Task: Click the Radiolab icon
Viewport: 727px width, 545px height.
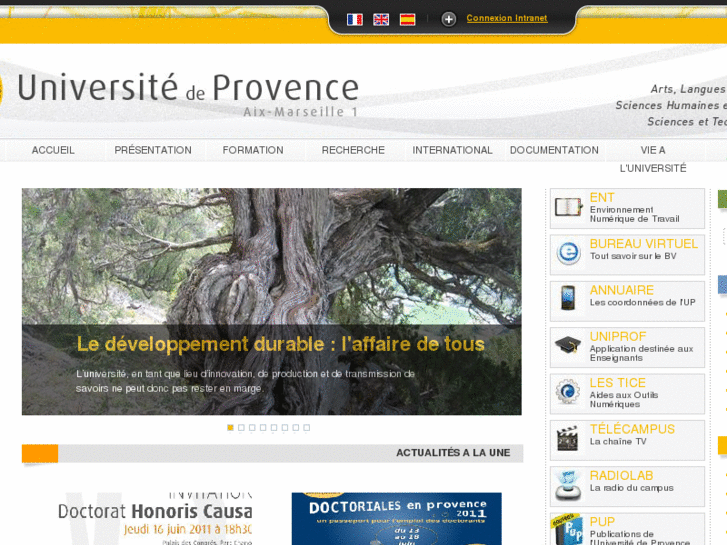Action: click(568, 485)
